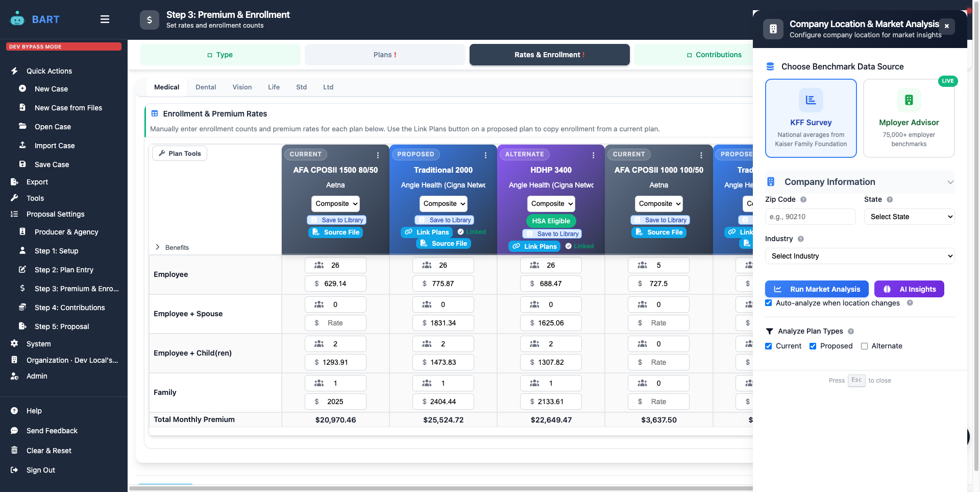Open the Plan Tools menu
This screenshot has width=980, height=492.
(x=179, y=153)
